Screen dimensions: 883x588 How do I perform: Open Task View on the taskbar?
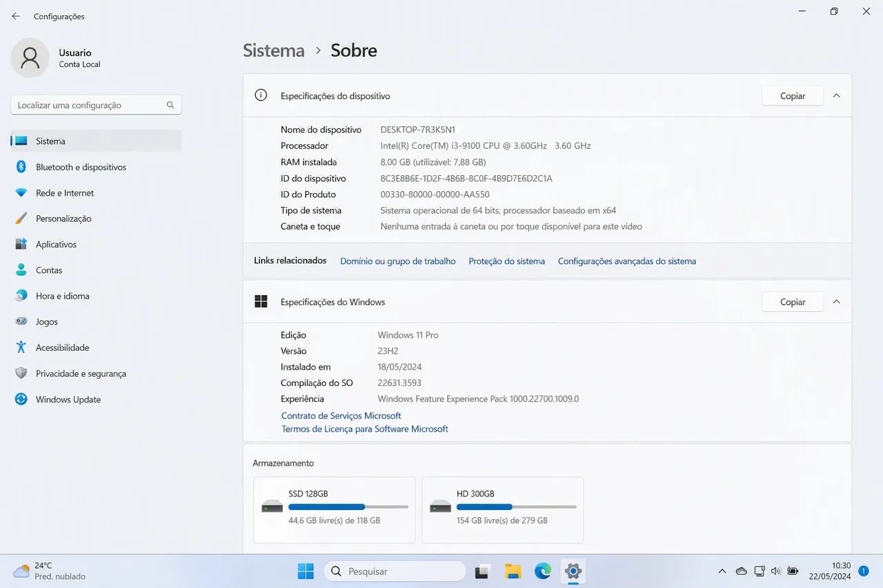(482, 571)
